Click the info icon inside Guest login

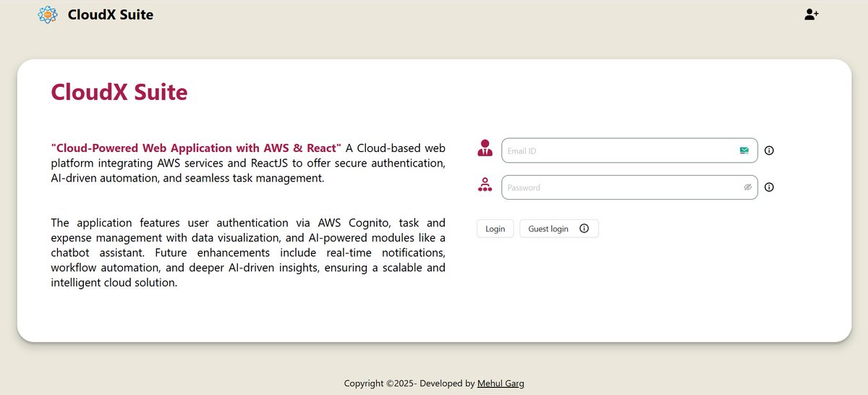584,229
